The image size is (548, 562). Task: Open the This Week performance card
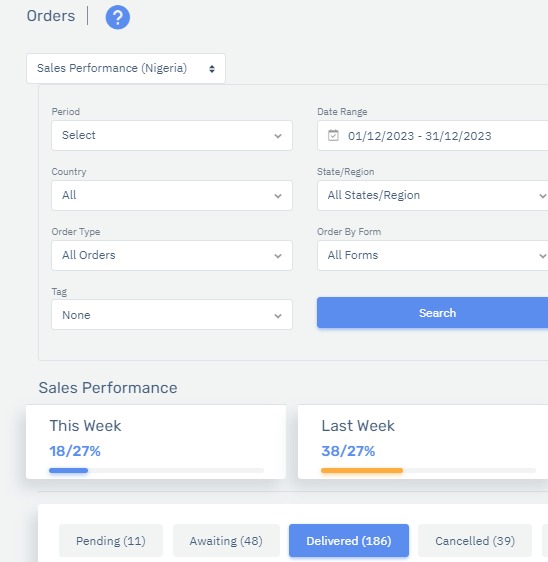tap(156, 442)
